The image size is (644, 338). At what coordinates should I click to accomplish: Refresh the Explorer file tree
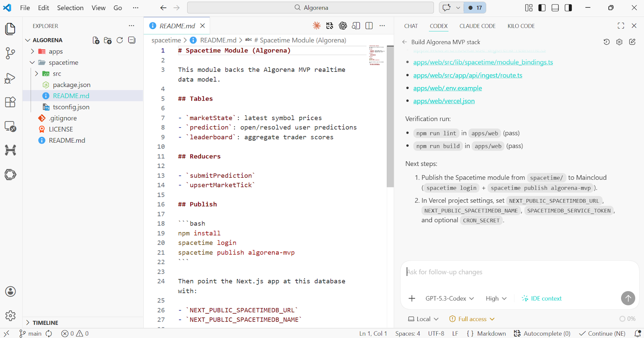pyautogui.click(x=120, y=40)
